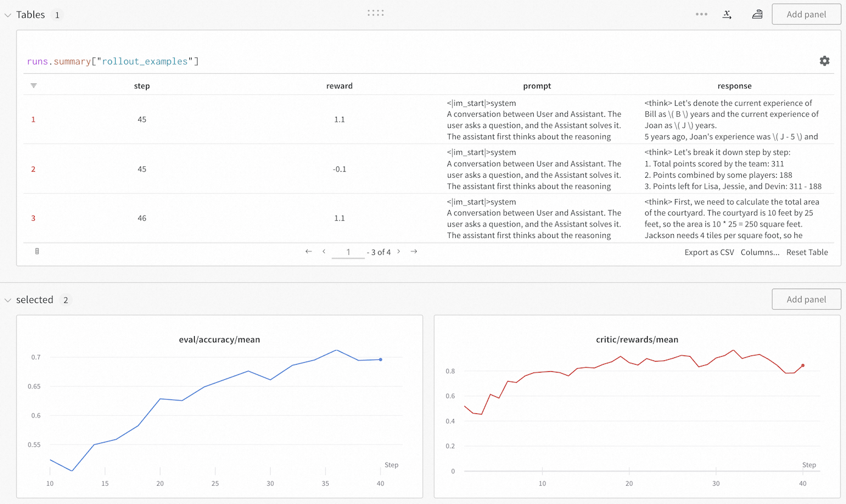Click the table page number field
The width and height of the screenshot is (846, 504).
click(348, 252)
